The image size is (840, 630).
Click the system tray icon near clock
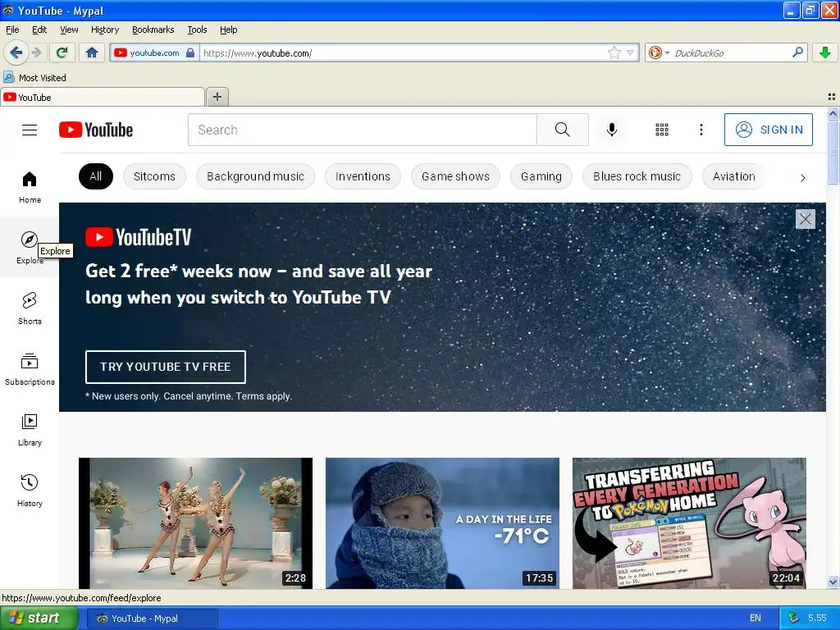tap(793, 619)
